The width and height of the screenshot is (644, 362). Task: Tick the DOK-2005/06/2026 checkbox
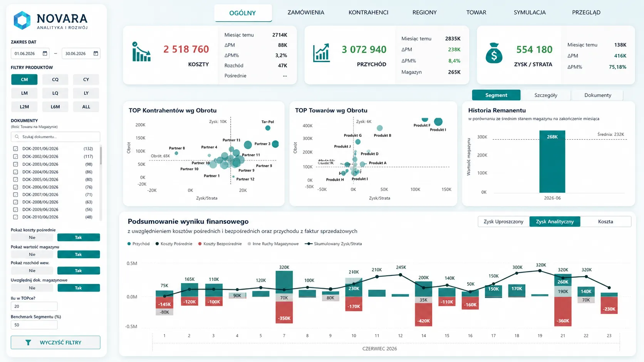coord(15,179)
